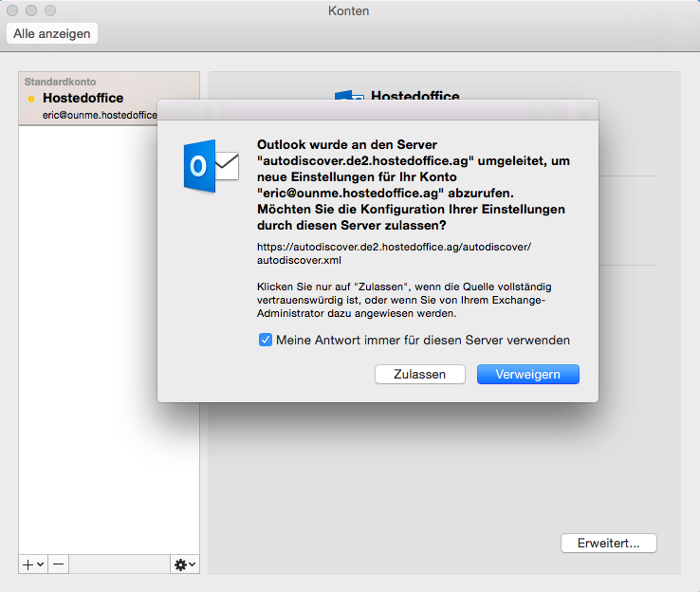Viewport: 700px width, 592px height.
Task: Click the Outlook icon in the dialog
Action: pos(212,166)
